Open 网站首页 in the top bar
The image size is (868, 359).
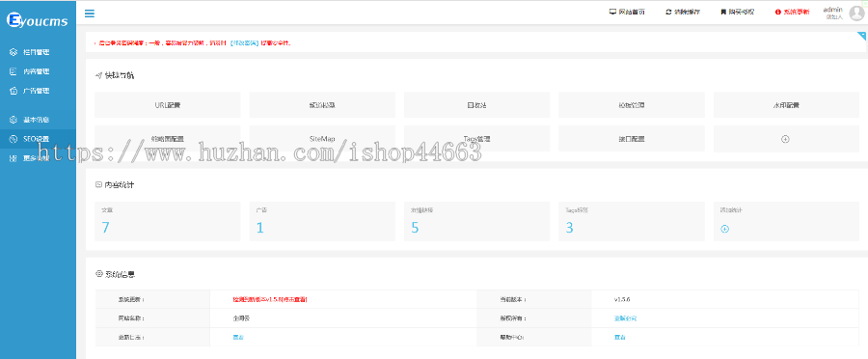pyautogui.click(x=632, y=12)
